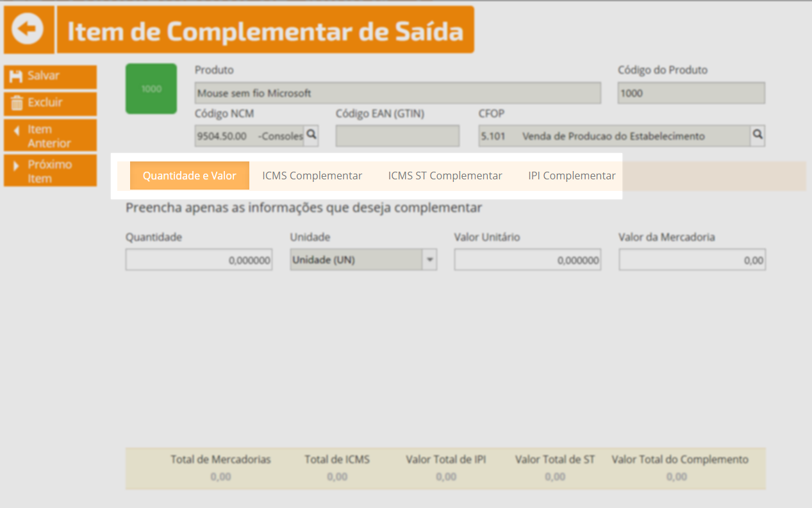Switch to Quantidade e Valor tab
This screenshot has height=508, width=812.
[190, 176]
